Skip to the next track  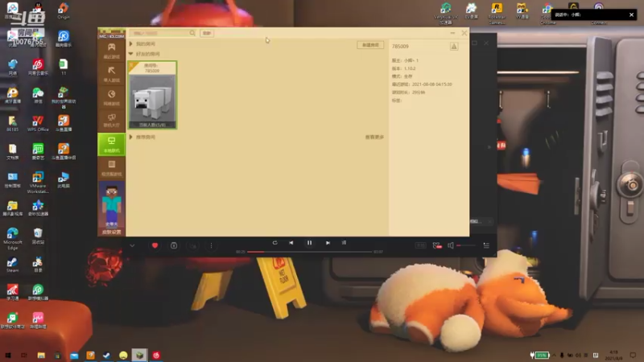pos(328,243)
